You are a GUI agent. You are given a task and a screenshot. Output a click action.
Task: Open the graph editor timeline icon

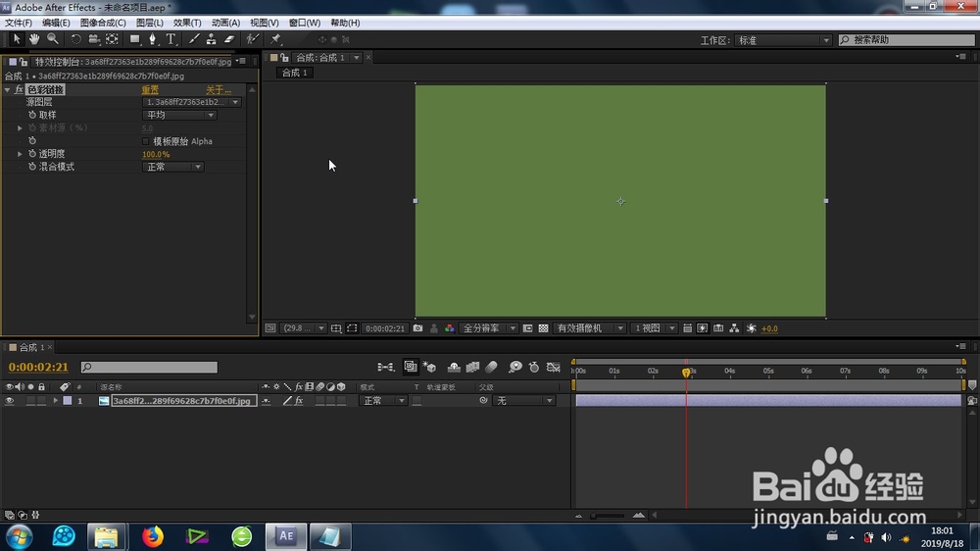[x=553, y=367]
